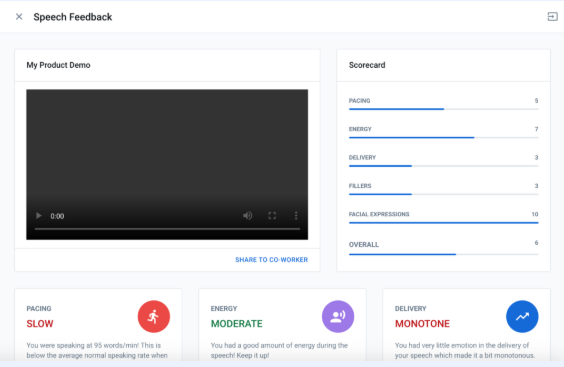
Task: Enter fullscreen mode on the video
Action: click(x=272, y=216)
